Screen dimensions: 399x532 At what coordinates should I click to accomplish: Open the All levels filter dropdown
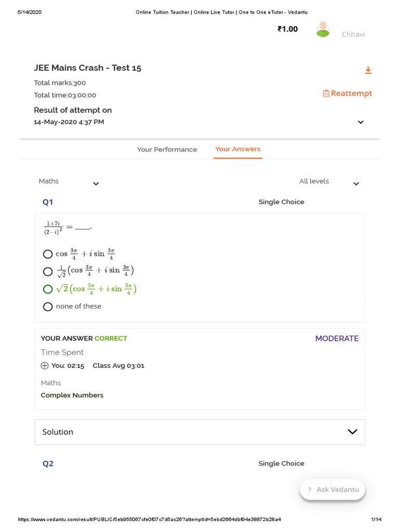coord(356,183)
